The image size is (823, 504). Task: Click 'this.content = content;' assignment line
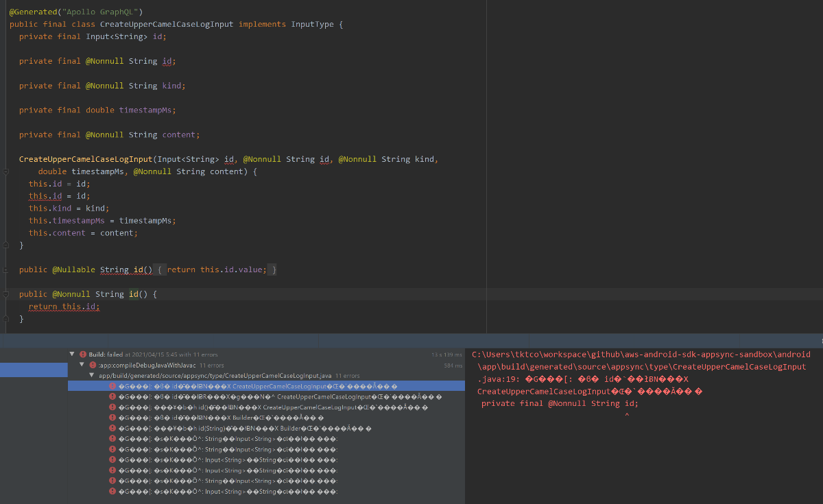(x=83, y=232)
